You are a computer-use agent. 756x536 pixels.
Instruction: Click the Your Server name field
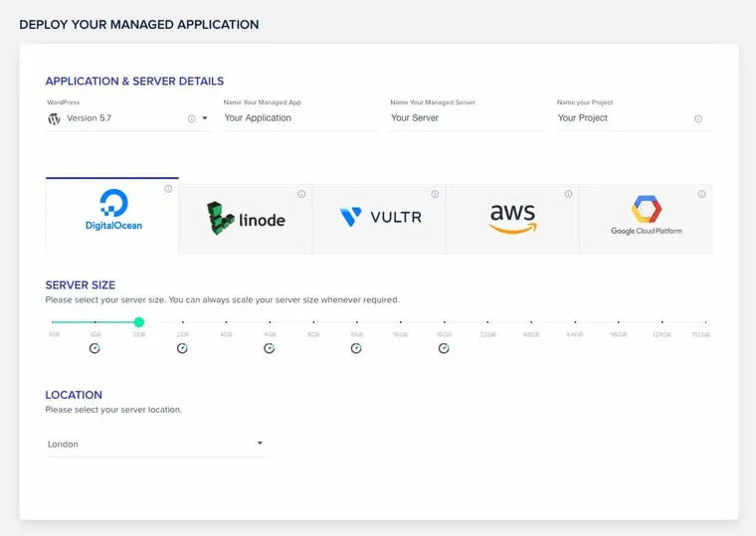(x=468, y=118)
